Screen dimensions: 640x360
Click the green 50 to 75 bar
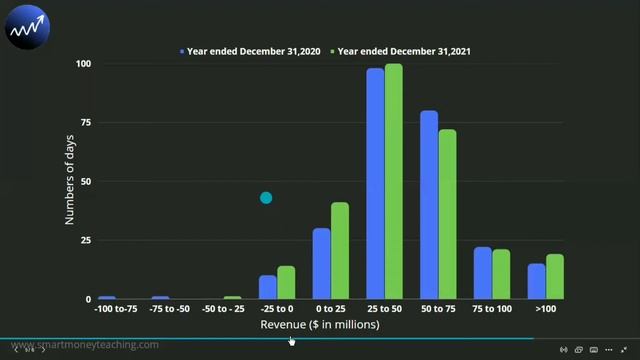pyautogui.click(x=447, y=214)
